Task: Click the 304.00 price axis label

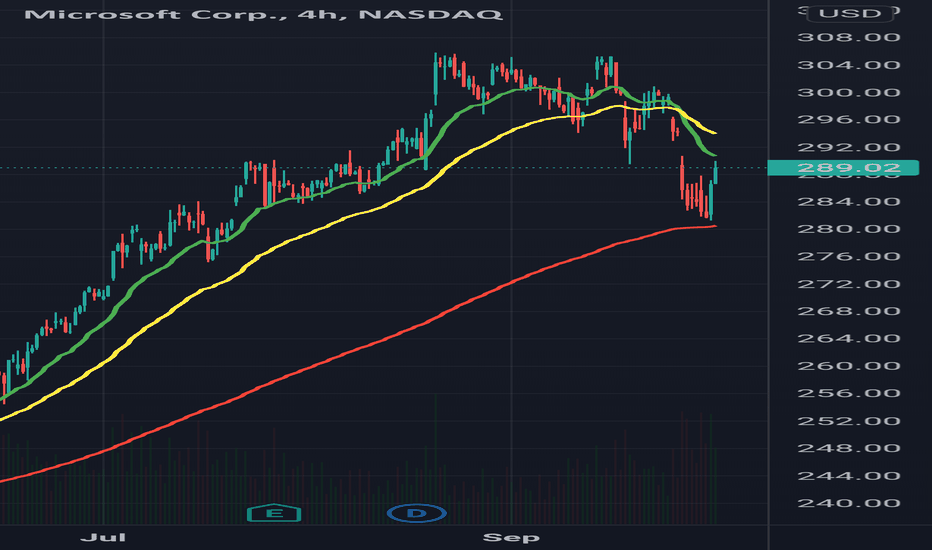Action: coord(849,65)
